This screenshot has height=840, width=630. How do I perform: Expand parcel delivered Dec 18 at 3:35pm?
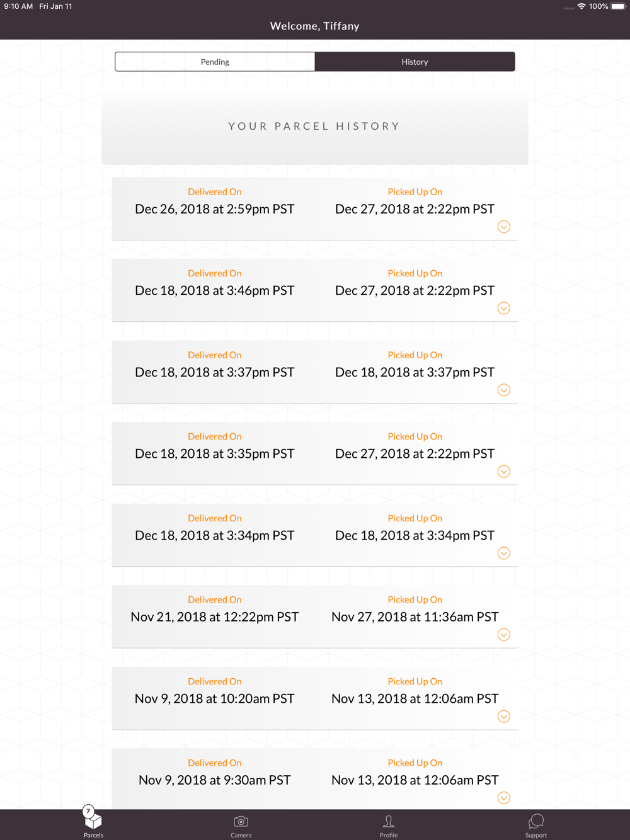504,472
